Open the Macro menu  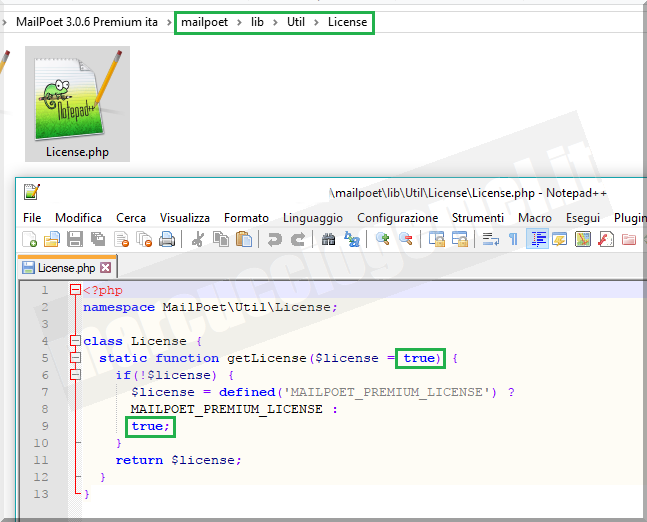click(535, 217)
